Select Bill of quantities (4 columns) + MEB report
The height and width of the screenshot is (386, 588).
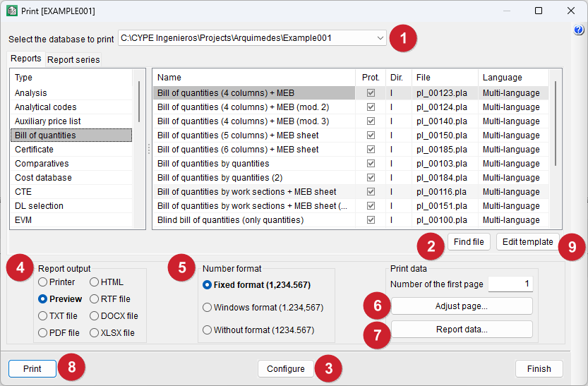click(254, 93)
